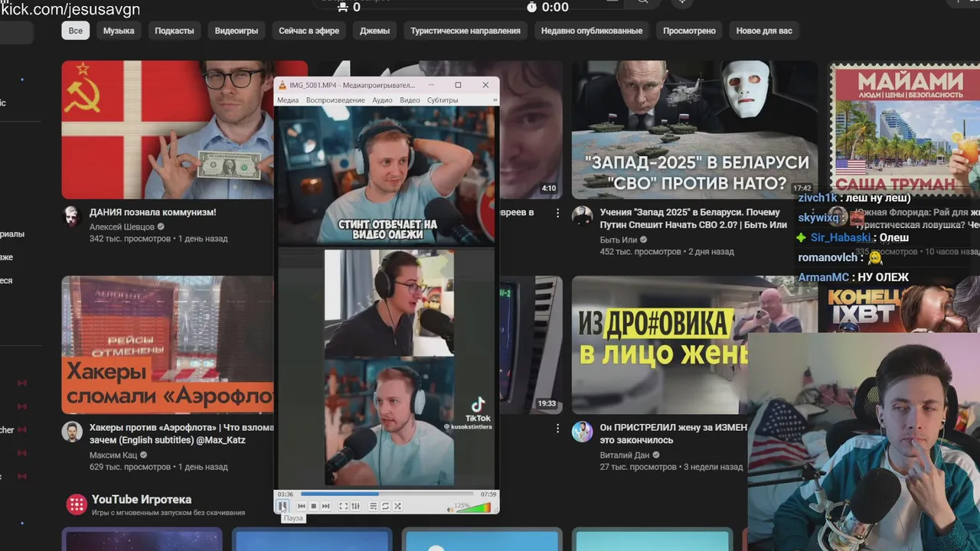Open VLC Воспроизведение menu

click(x=335, y=100)
